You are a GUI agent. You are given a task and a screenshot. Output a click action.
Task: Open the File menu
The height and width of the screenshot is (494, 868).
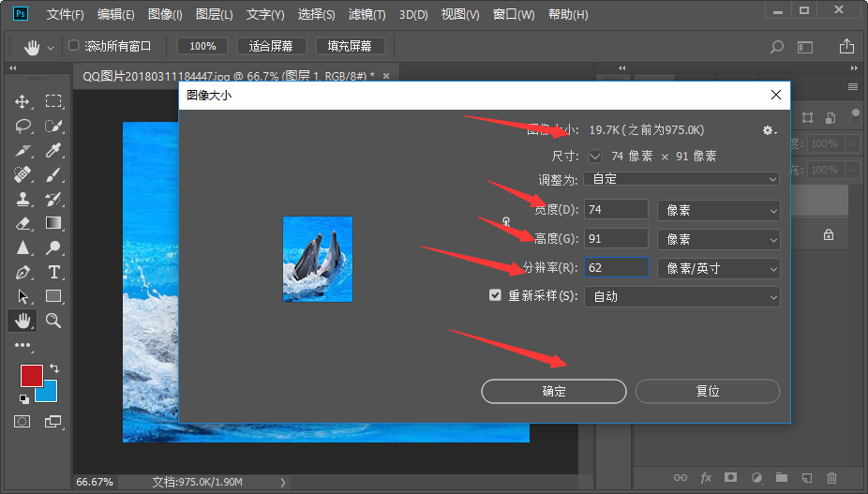pos(65,14)
